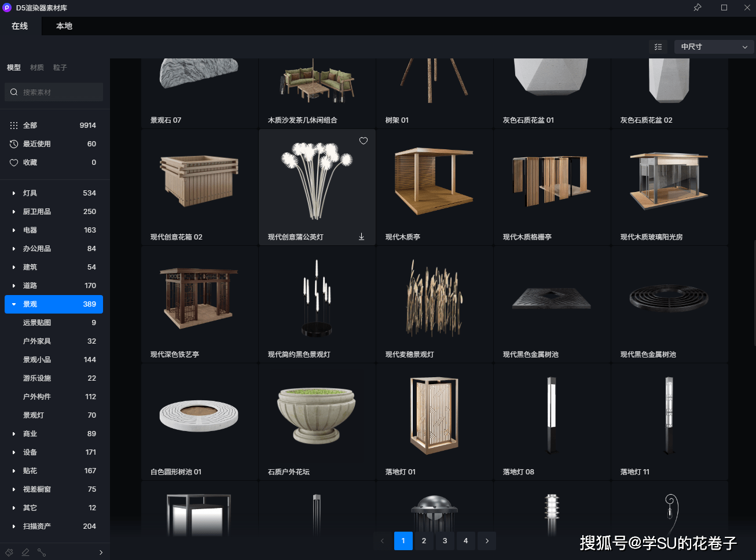Click current page 1 button
This screenshot has height=560, width=756.
click(x=403, y=541)
